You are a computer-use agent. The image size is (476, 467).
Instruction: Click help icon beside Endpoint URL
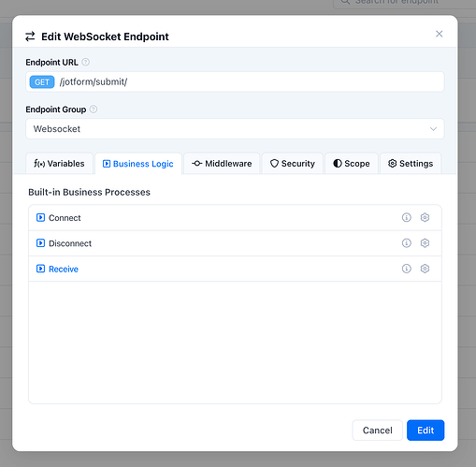85,62
